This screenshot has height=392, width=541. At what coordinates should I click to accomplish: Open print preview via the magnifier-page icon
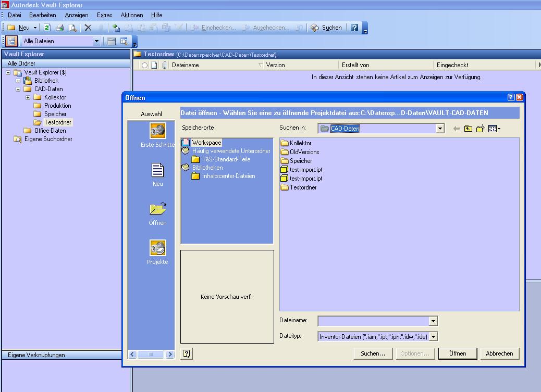tap(72, 28)
